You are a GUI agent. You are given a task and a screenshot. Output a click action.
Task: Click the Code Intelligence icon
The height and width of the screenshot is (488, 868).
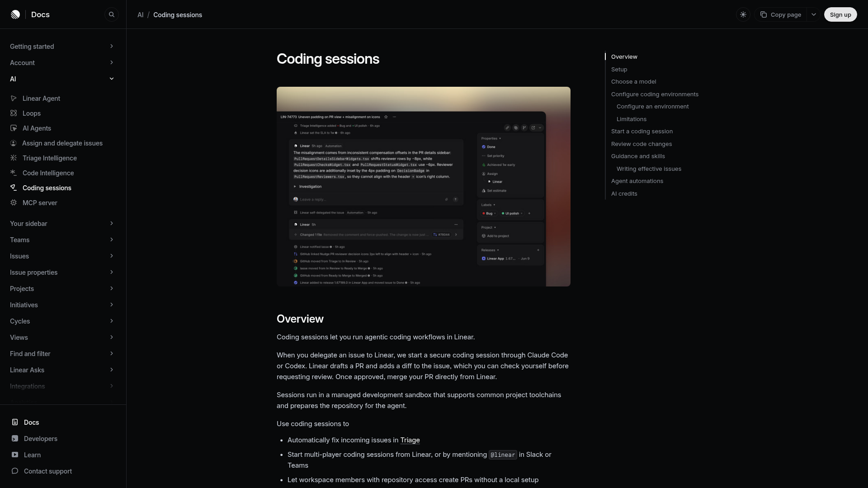[14, 173]
